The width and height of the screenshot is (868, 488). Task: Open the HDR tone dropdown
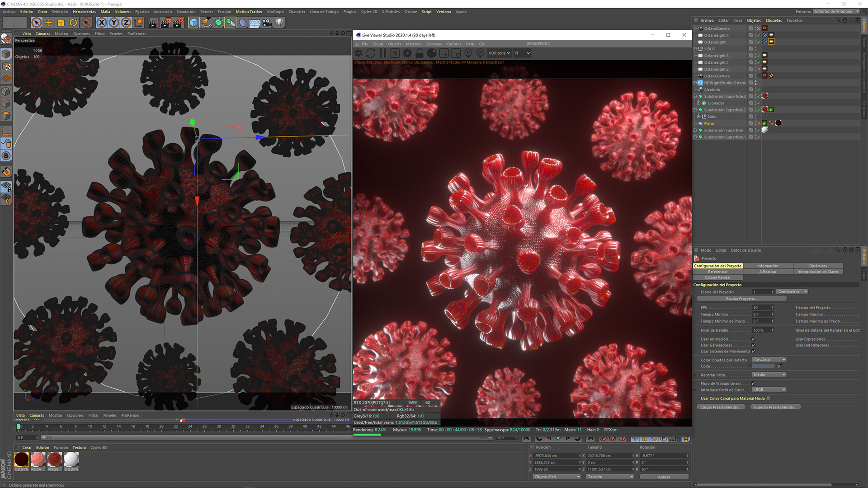499,53
